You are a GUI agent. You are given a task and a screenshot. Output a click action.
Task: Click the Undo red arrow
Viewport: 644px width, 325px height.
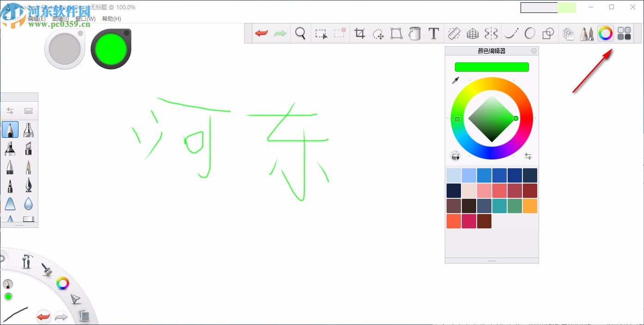[x=261, y=33]
